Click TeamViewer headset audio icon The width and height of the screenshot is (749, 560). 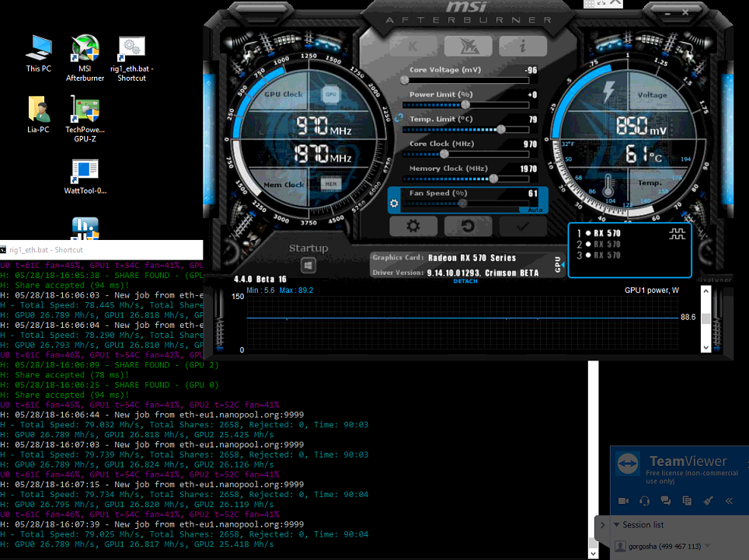pyautogui.click(x=644, y=501)
